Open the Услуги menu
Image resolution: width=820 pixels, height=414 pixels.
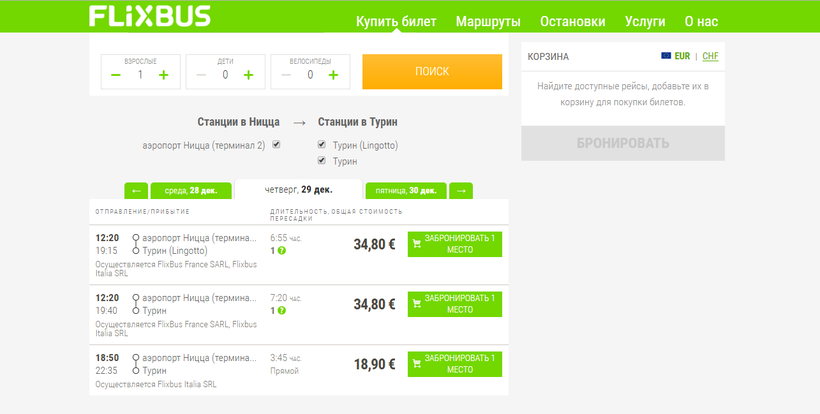(x=645, y=21)
